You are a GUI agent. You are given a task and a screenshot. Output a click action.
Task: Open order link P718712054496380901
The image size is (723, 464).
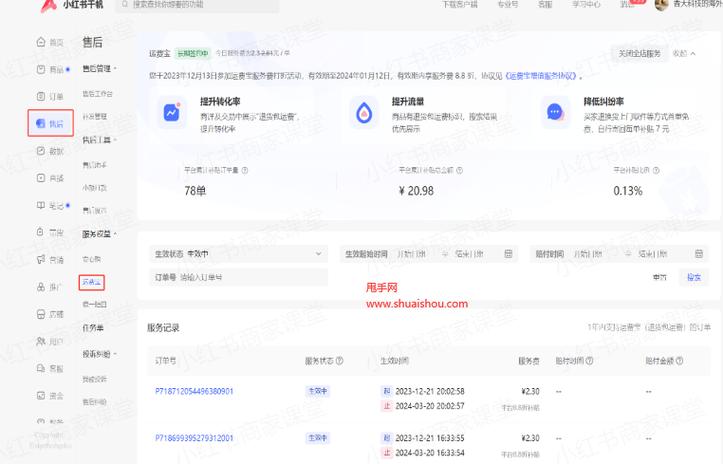pyautogui.click(x=194, y=391)
